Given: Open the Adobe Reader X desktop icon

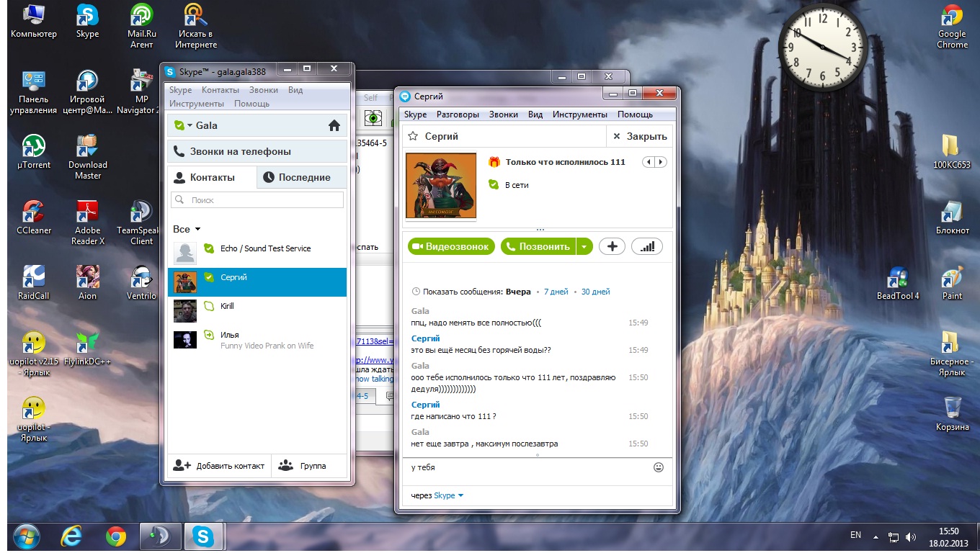Looking at the screenshot, I should (87, 223).
